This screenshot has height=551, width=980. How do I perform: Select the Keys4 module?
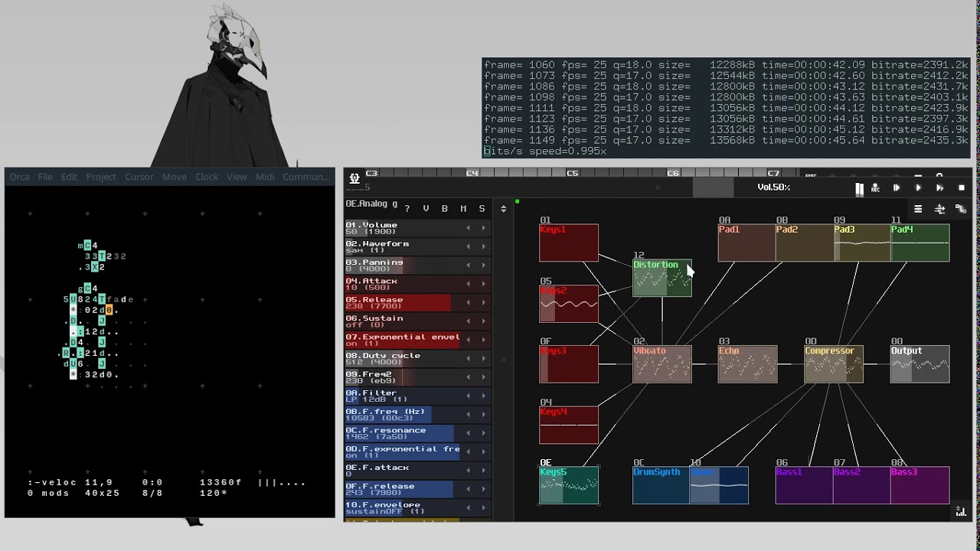569,425
